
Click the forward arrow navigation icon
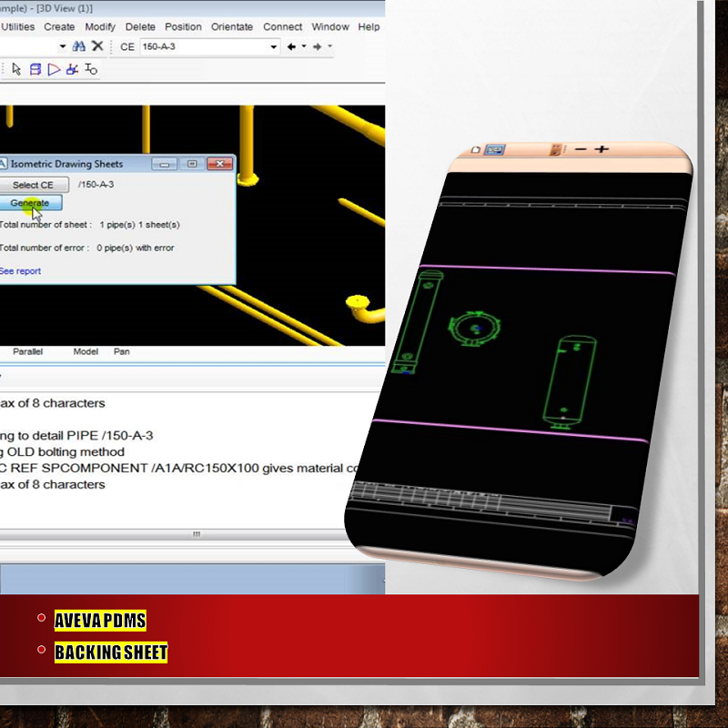click(x=317, y=46)
